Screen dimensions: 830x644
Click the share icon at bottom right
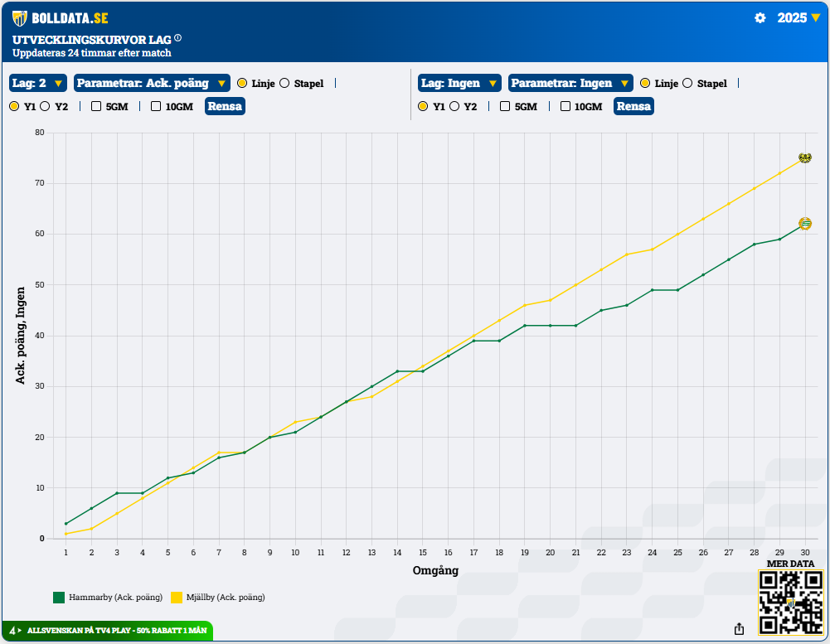tap(739, 630)
